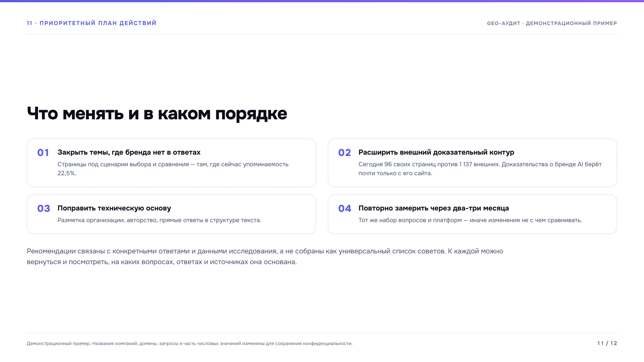Click the number 02 on the second card
This screenshot has height=362, width=644.
(345, 152)
